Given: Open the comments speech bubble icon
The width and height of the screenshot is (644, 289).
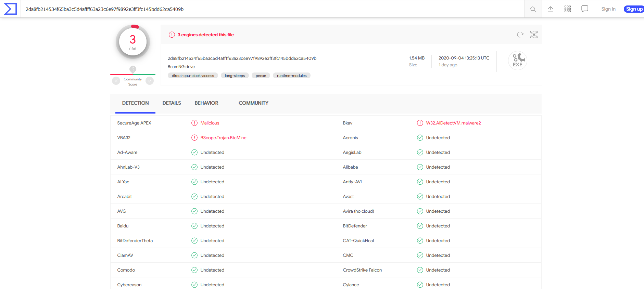Looking at the screenshot, I should click(585, 9).
